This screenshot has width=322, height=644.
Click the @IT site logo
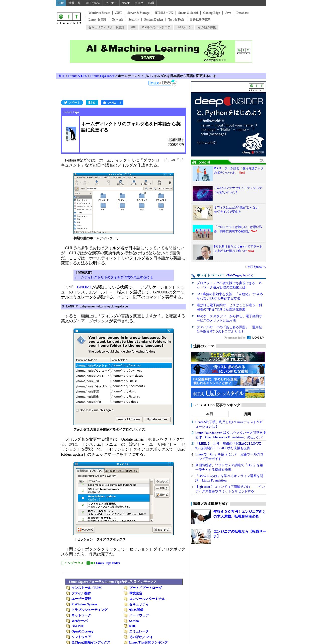69,18
